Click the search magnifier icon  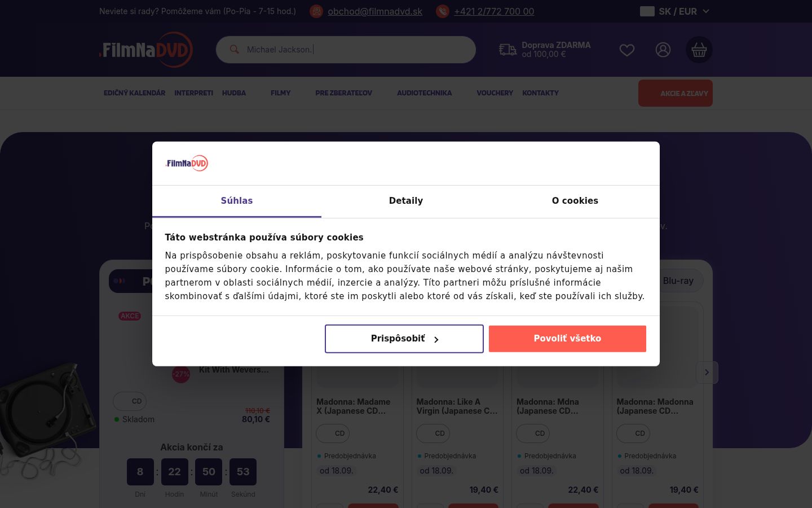point(234,49)
